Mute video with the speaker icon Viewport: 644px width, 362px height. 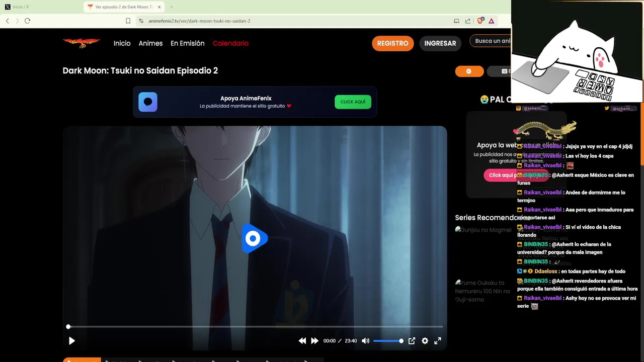click(366, 341)
